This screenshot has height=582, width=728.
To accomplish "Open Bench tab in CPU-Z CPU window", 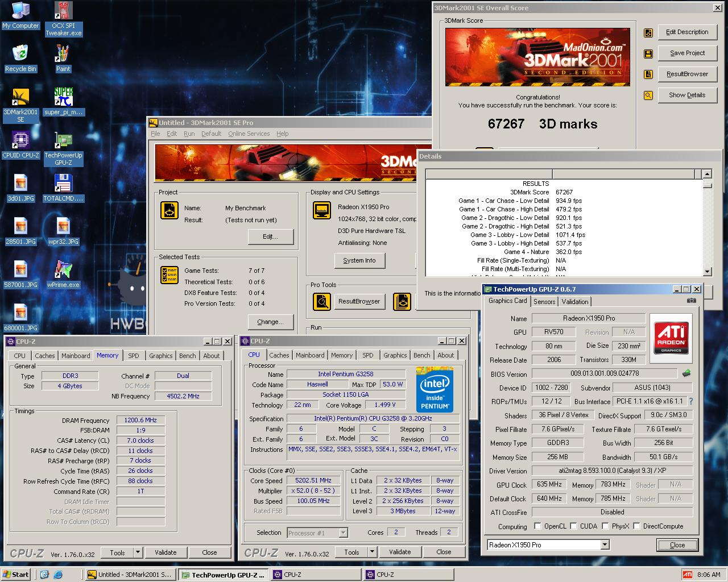I will pyautogui.click(x=422, y=355).
